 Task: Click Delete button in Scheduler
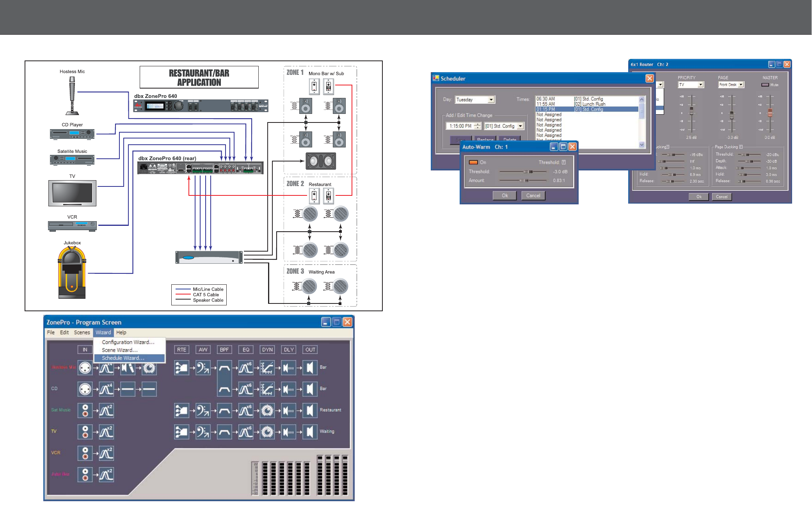pyautogui.click(x=510, y=139)
